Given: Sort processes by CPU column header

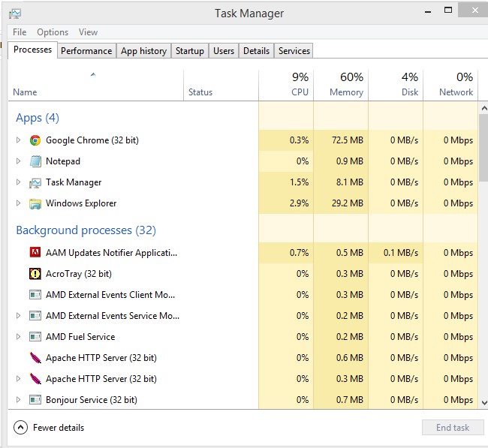Looking at the screenshot, I should point(286,85).
